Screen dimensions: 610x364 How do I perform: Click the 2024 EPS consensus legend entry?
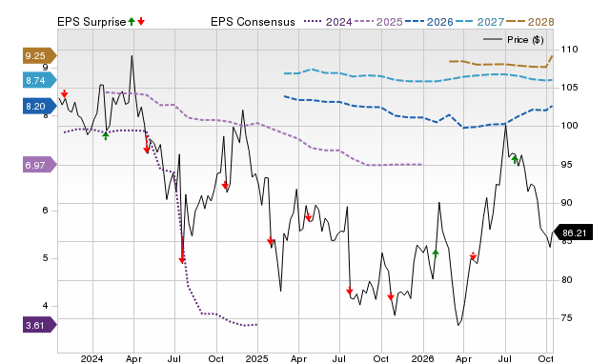tap(328, 22)
